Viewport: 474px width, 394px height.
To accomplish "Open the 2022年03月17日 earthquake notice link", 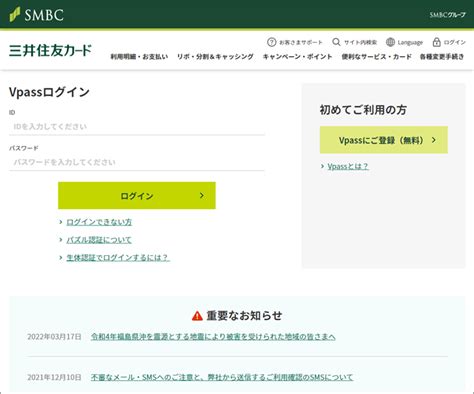I will (213, 337).
